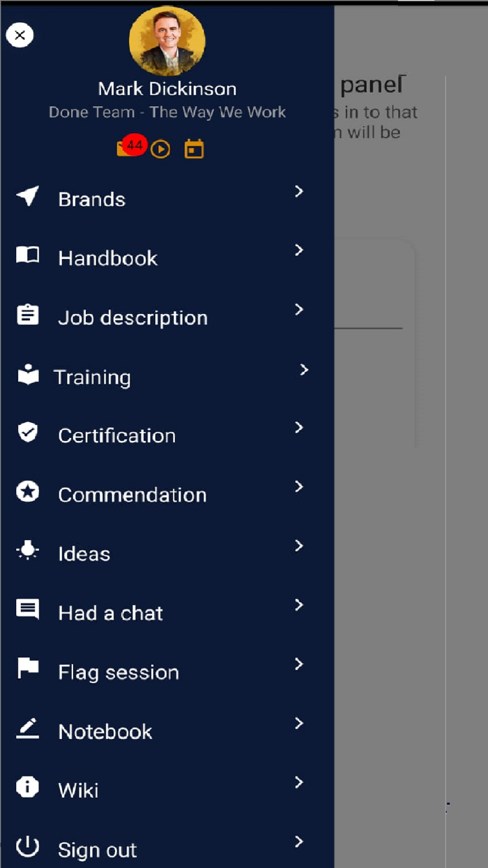Image resolution: width=488 pixels, height=868 pixels.
Task: Click Done Team - The Way We Work subtitle
Action: (167, 112)
